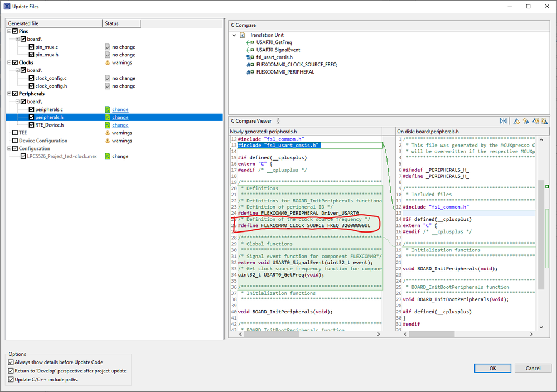Collapse the board folder under Clocks
Viewport: 557px width, 392px height.
coord(17,70)
